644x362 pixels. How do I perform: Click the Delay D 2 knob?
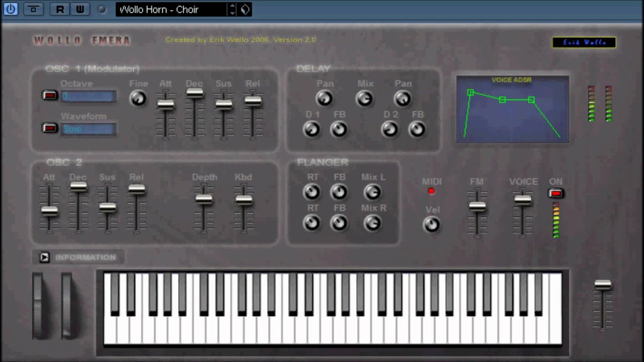(390, 130)
